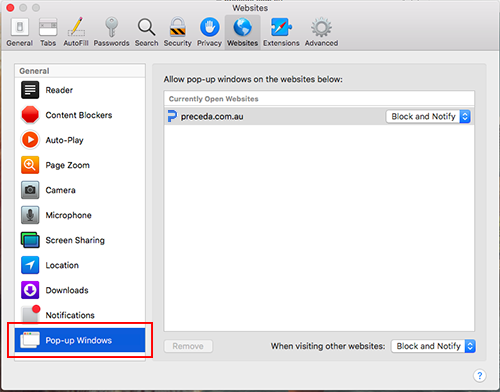
Task: Open the Passwords key icon
Action: click(x=111, y=27)
